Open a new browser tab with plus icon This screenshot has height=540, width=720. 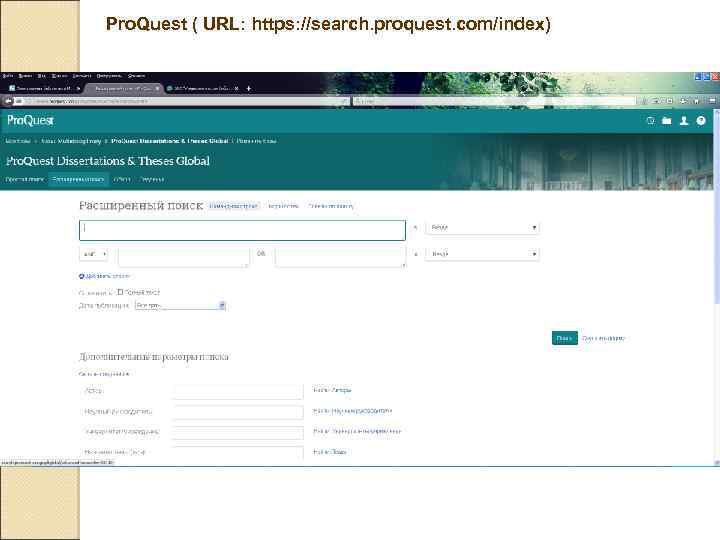pyautogui.click(x=248, y=88)
